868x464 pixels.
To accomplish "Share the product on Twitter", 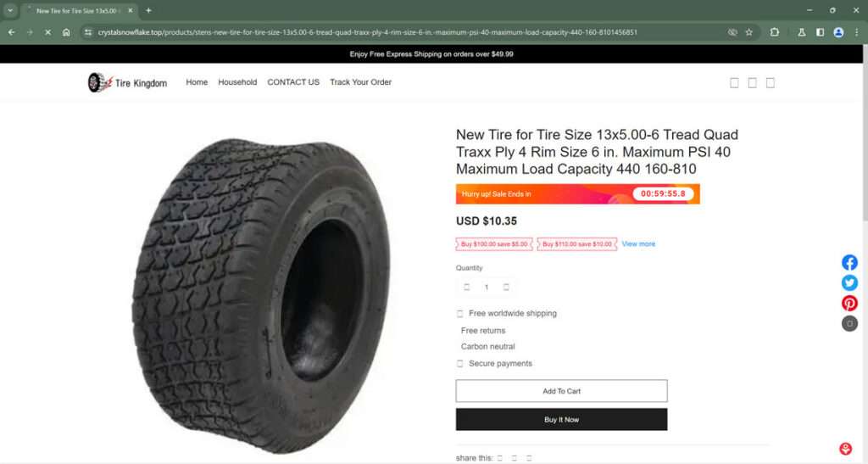I will click(849, 282).
